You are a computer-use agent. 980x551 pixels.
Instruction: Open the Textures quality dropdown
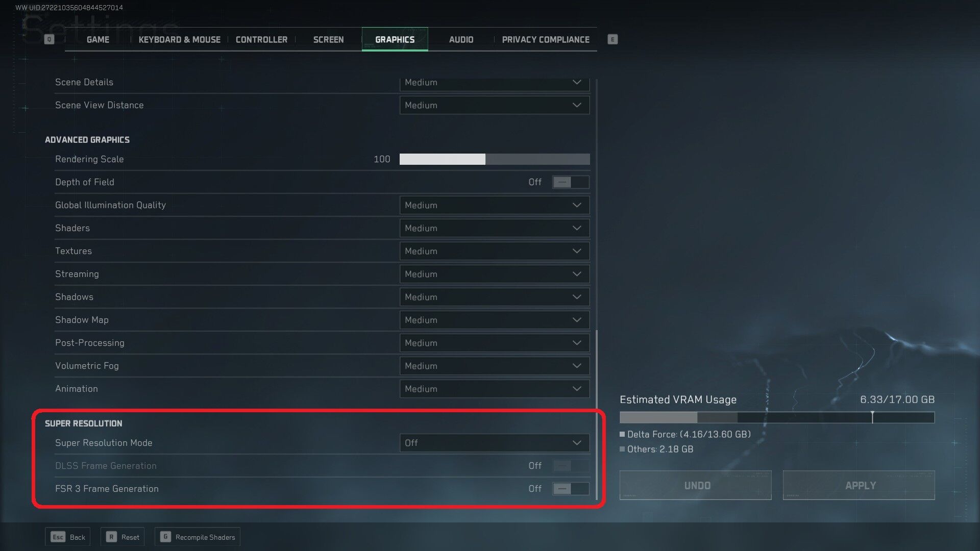495,251
